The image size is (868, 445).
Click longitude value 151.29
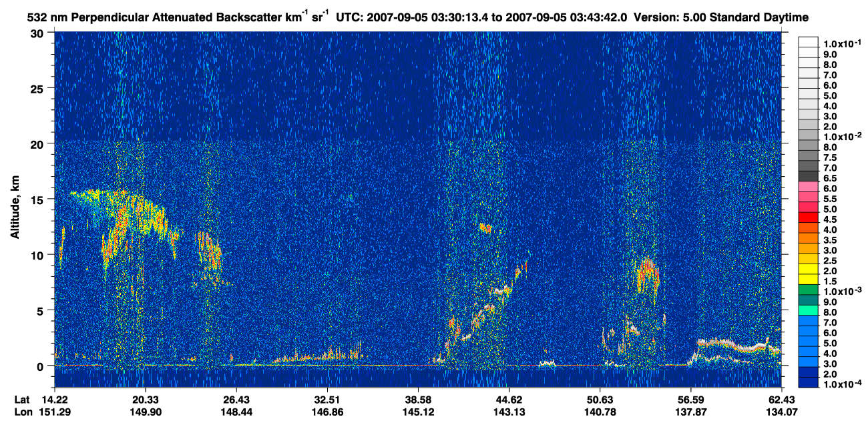[54, 412]
